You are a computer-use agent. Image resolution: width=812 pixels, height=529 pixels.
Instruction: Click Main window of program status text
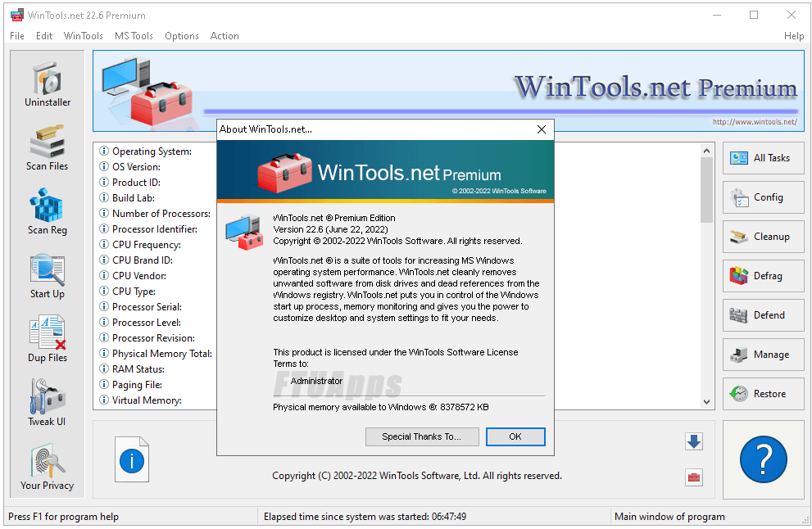[x=669, y=517]
